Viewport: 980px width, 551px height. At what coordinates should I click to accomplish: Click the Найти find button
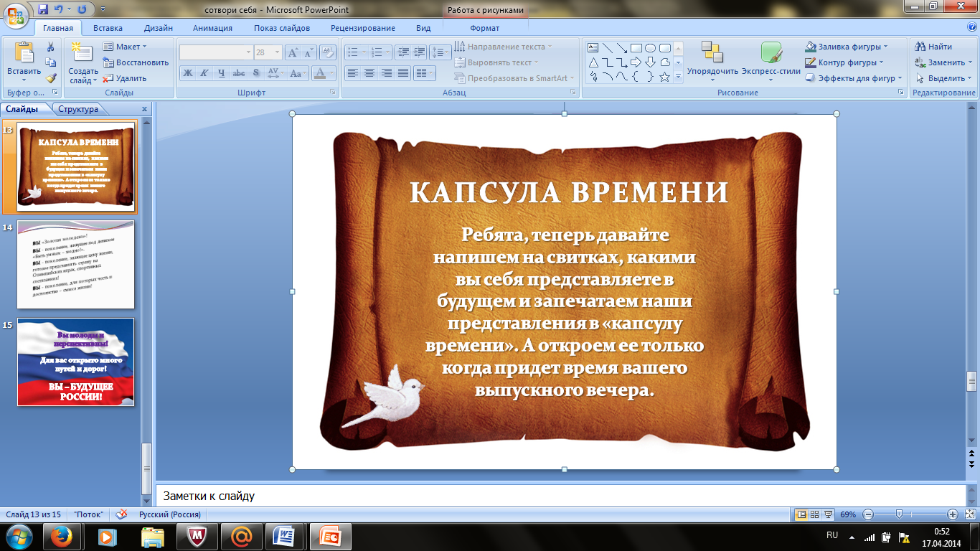tap(934, 47)
